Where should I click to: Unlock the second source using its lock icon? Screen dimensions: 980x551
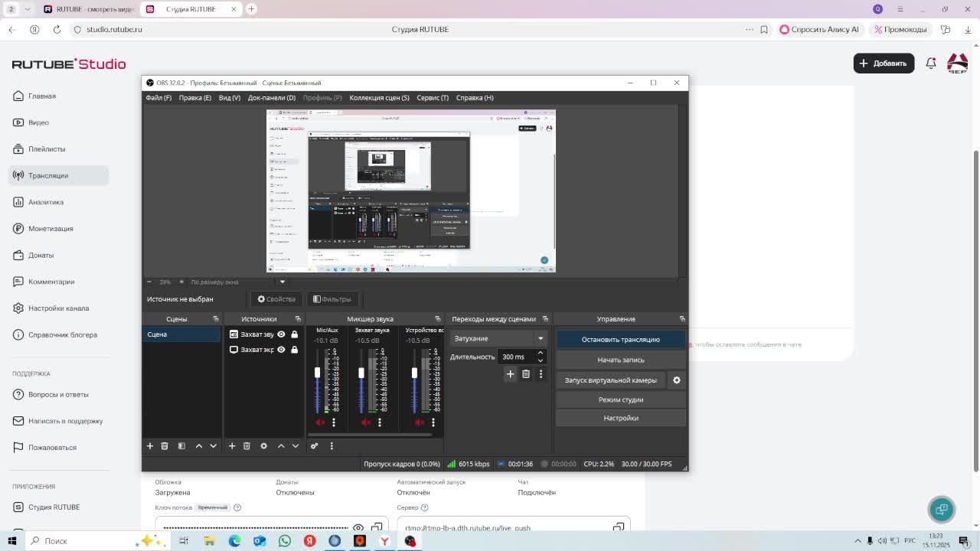click(294, 350)
